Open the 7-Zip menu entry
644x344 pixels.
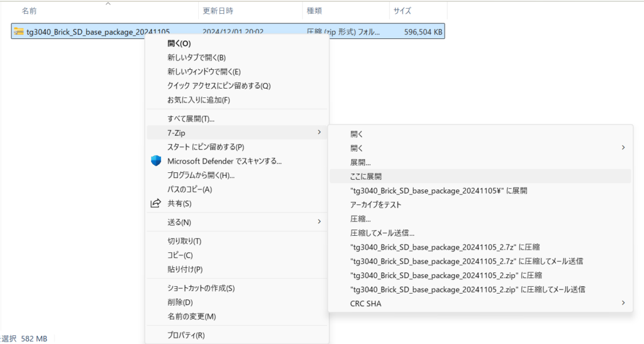click(x=237, y=133)
